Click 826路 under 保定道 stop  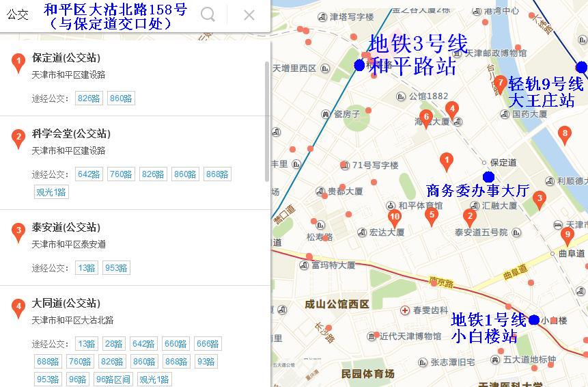tap(89, 98)
